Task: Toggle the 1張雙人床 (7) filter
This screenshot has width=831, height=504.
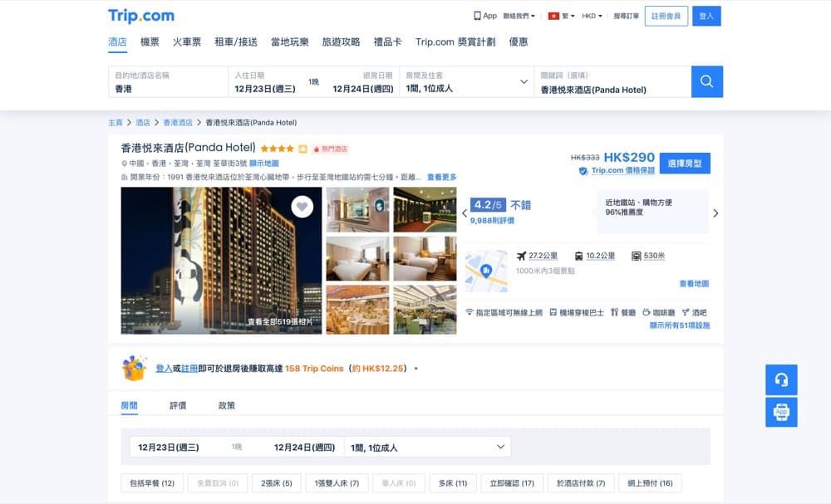Action: [x=337, y=482]
